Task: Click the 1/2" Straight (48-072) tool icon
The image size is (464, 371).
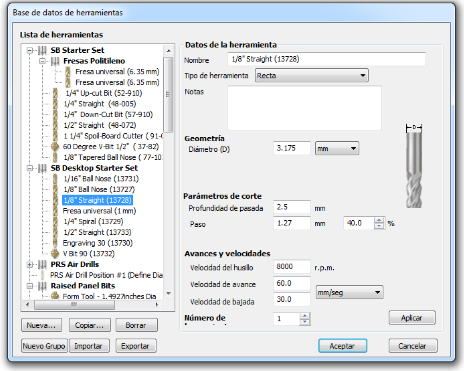Action: 55,125
